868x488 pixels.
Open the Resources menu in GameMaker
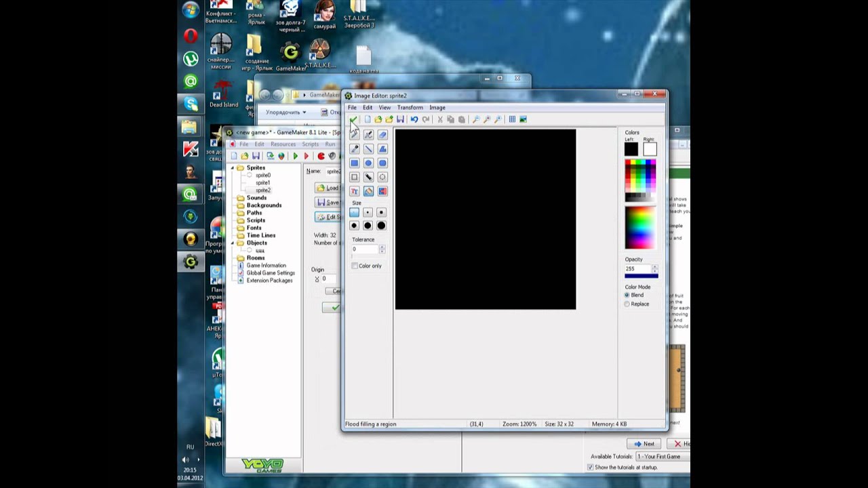[x=283, y=144]
